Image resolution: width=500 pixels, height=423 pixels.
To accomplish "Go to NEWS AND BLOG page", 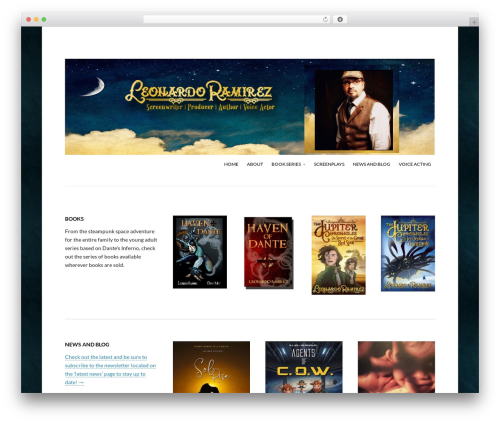I will (x=371, y=164).
